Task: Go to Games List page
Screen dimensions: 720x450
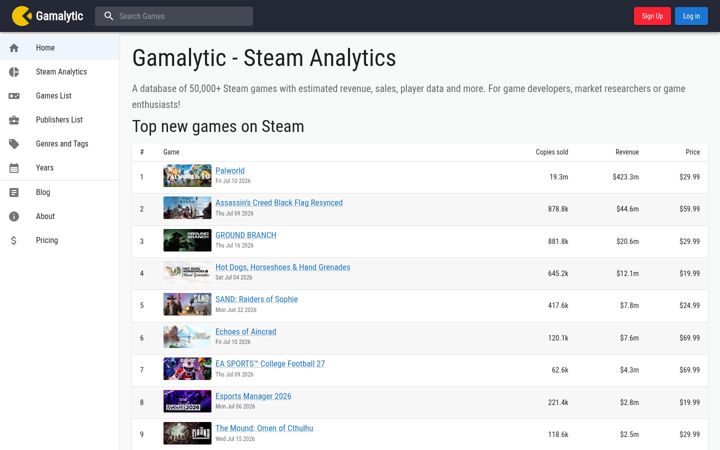Action: tap(60, 96)
